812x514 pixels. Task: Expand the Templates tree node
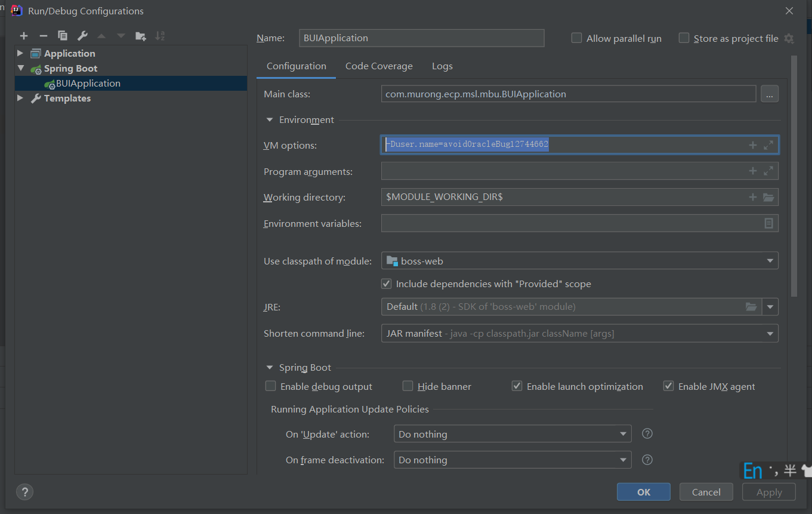click(x=21, y=98)
